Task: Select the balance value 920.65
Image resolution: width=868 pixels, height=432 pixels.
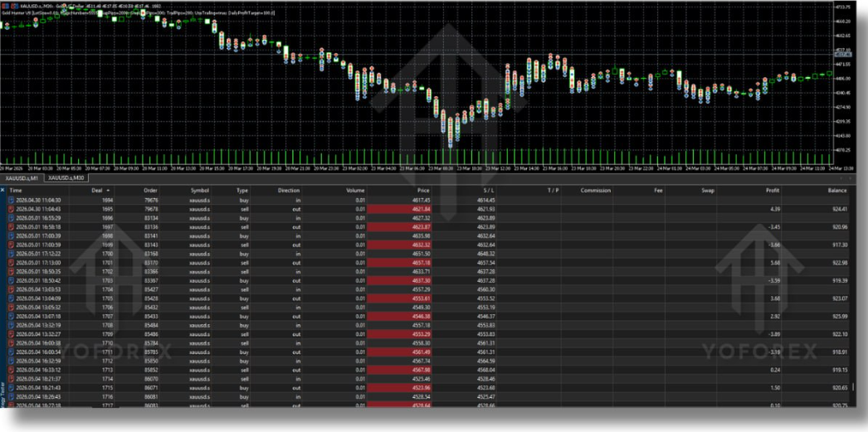Action: [838, 387]
